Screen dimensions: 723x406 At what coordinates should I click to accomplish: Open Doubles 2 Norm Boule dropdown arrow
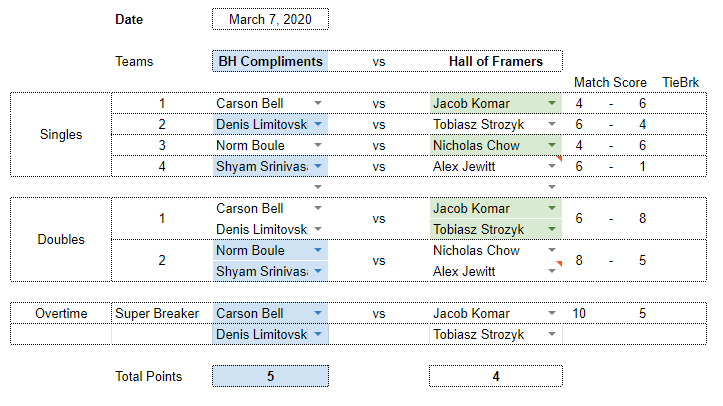pos(318,250)
